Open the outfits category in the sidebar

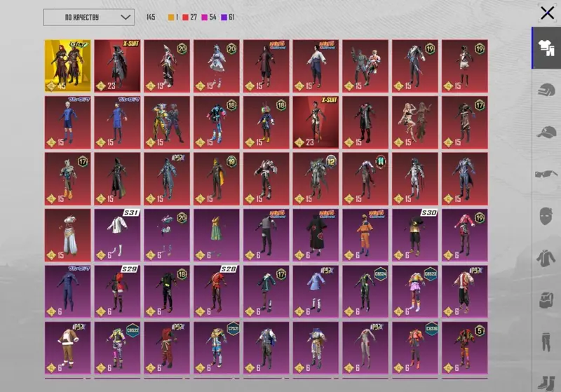tap(546, 48)
